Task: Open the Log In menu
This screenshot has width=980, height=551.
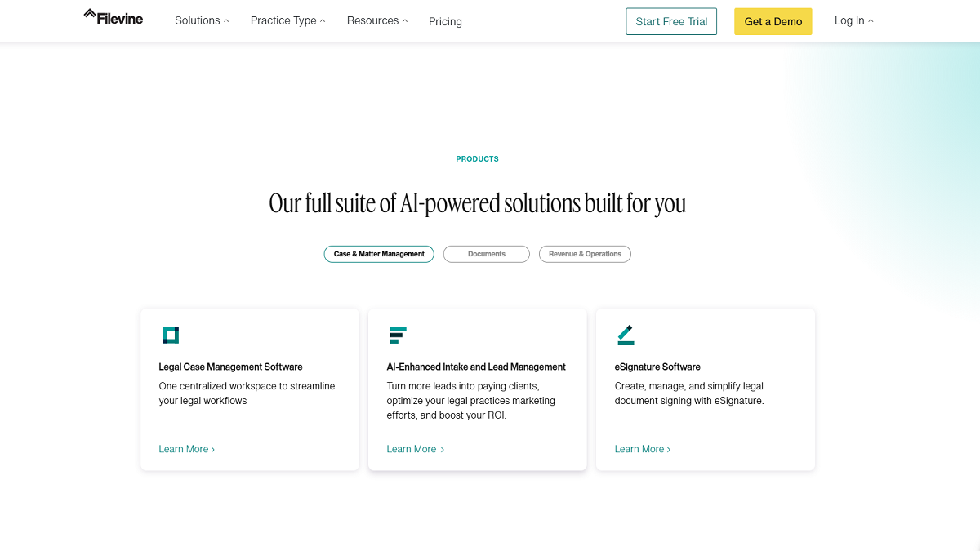Action: coord(853,20)
